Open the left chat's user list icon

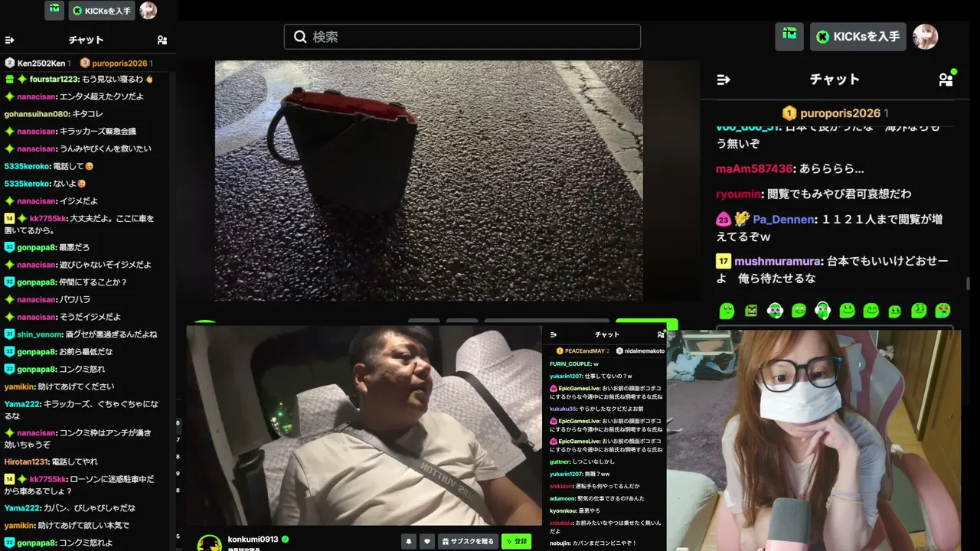pos(162,40)
